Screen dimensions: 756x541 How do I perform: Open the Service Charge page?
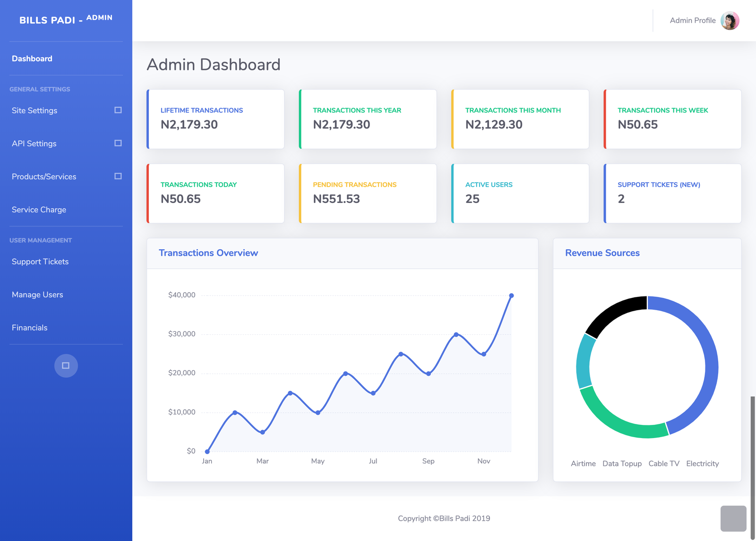(39, 210)
